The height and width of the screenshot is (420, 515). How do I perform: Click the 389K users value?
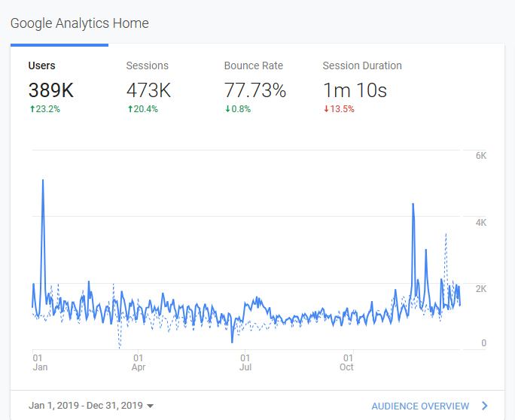tap(50, 91)
